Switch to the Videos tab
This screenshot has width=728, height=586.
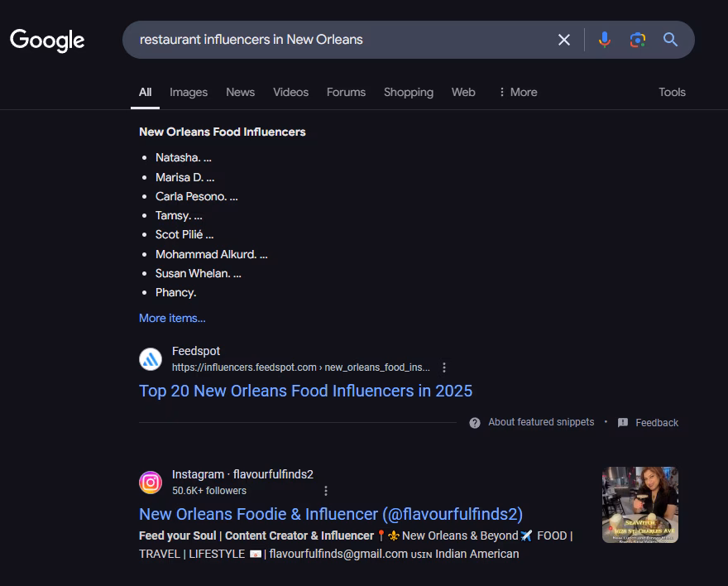click(290, 92)
